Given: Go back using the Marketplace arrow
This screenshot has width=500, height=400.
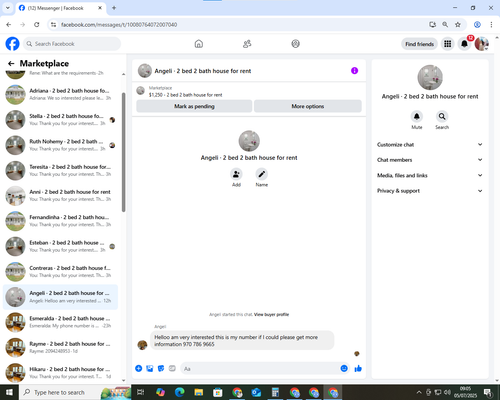Looking at the screenshot, I should (11, 63).
